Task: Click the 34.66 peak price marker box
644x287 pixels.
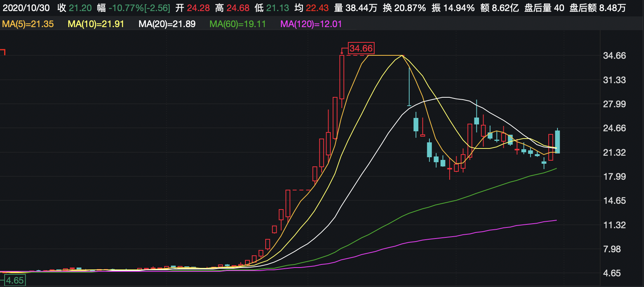Action: pos(361,48)
